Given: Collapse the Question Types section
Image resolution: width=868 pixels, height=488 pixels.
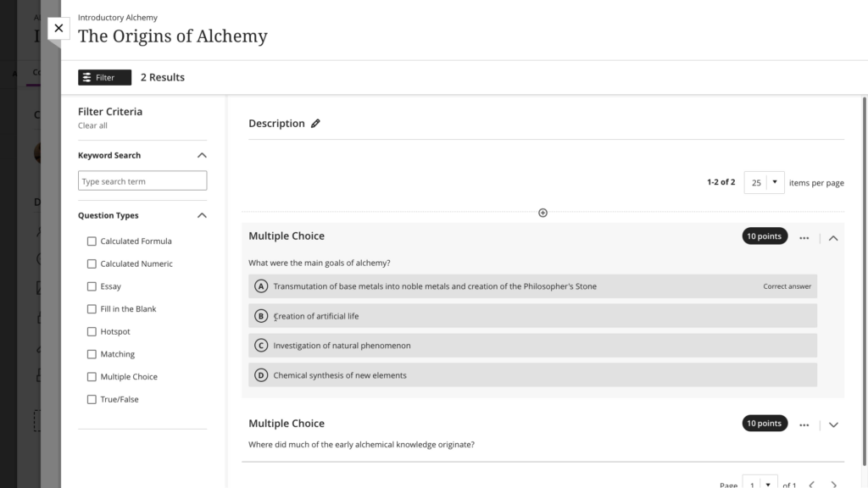Looking at the screenshot, I should point(202,216).
